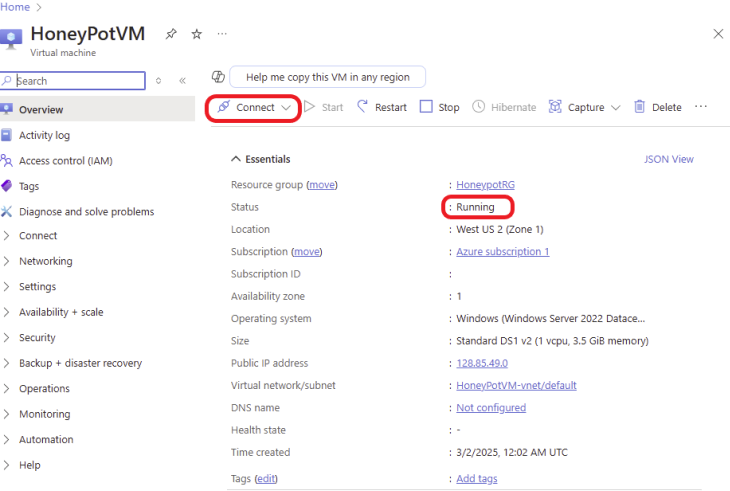The image size is (730, 491).
Task: Click 'Help me copy this VM in any region'
Action: [328, 77]
